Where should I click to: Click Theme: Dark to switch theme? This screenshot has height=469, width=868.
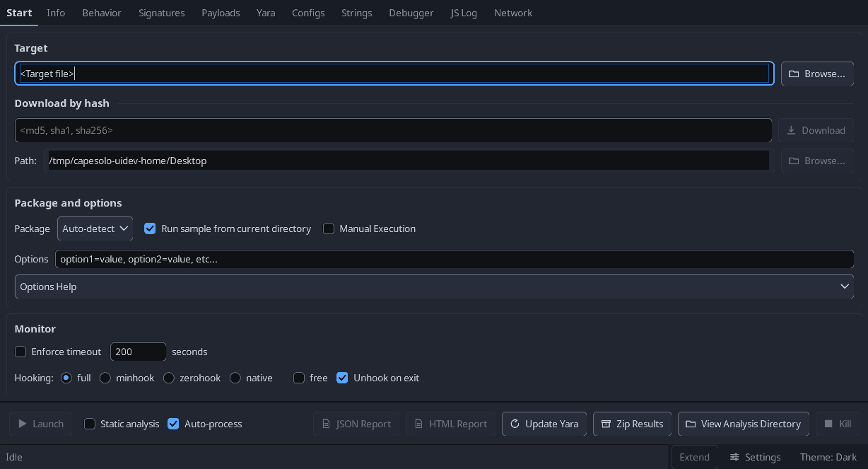click(828, 457)
